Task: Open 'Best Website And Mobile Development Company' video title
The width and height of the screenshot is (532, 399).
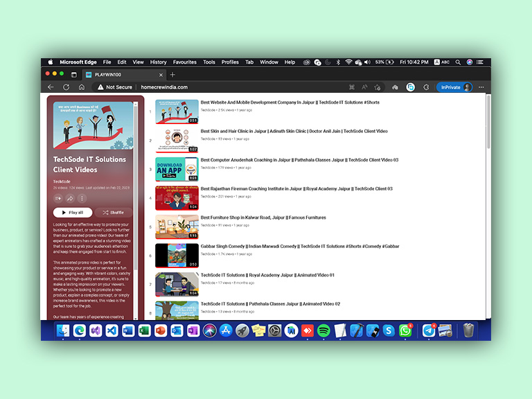Action: click(x=290, y=102)
